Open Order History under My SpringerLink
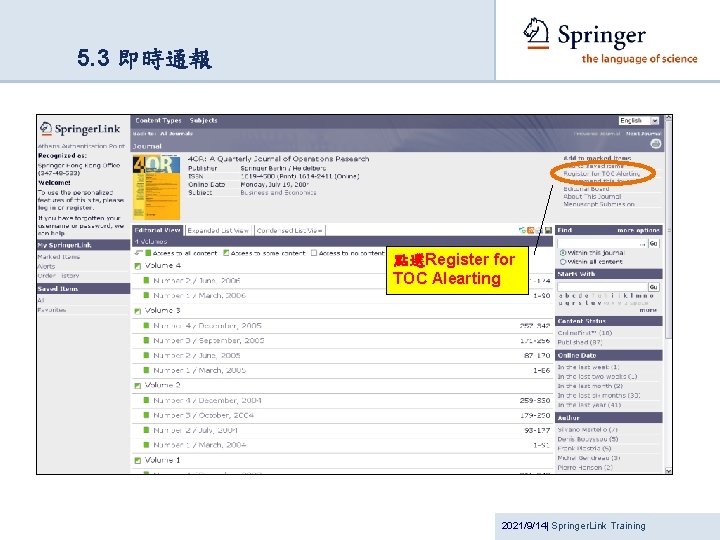This screenshot has width=720, height=540. pos(58,276)
